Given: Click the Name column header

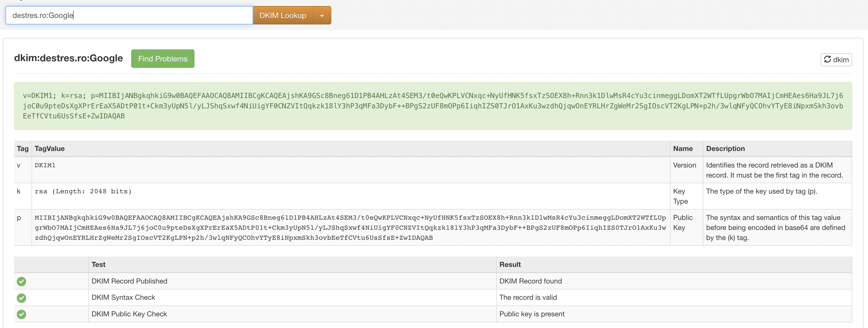Looking at the screenshot, I should point(683,149).
